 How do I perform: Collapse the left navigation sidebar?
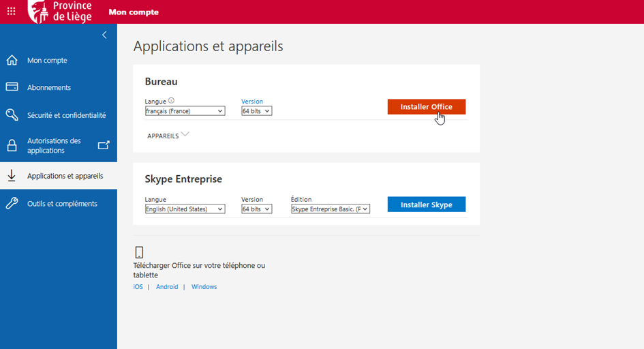(104, 35)
